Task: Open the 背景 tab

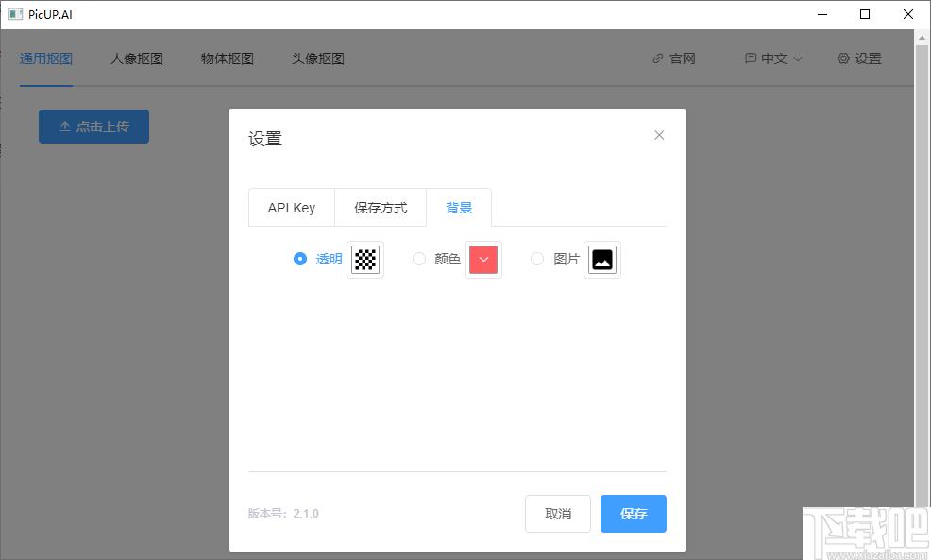Action: pos(459,208)
